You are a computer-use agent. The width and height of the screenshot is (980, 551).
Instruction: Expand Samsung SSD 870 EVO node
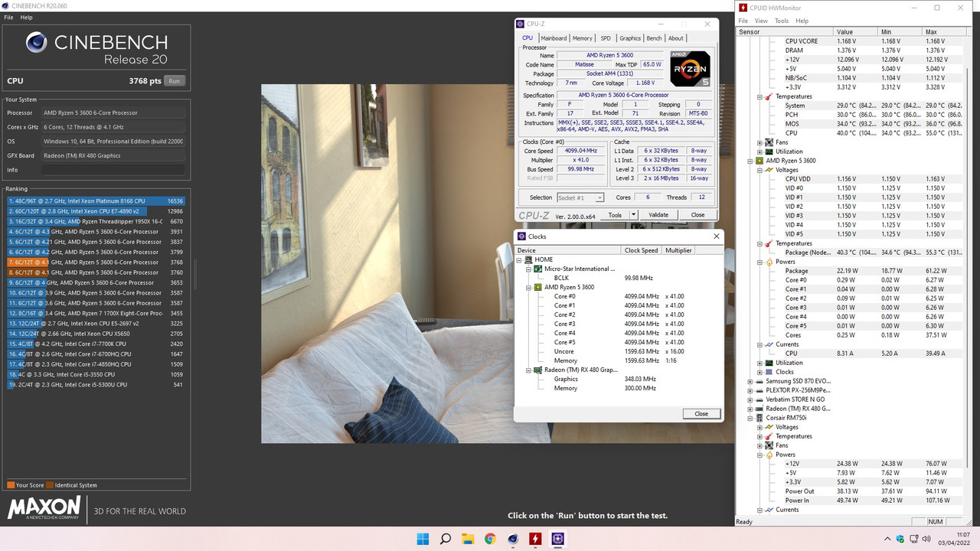[750, 381]
